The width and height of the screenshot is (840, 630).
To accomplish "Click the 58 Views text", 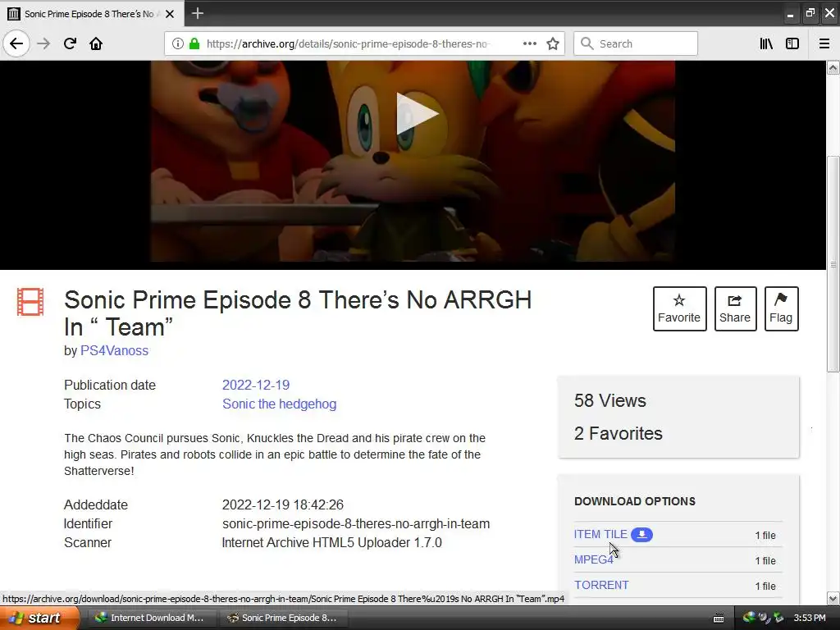I will click(609, 400).
